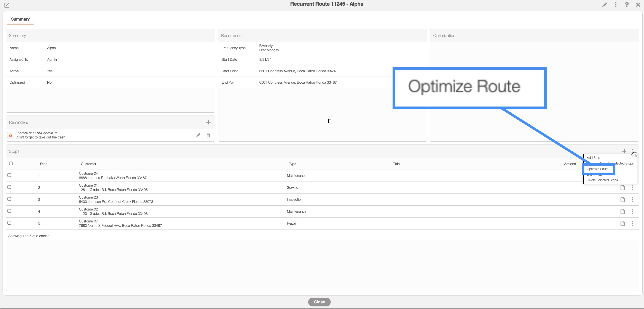Select Delete Selected Stops menu entry
This screenshot has height=309, width=644.
click(x=602, y=180)
